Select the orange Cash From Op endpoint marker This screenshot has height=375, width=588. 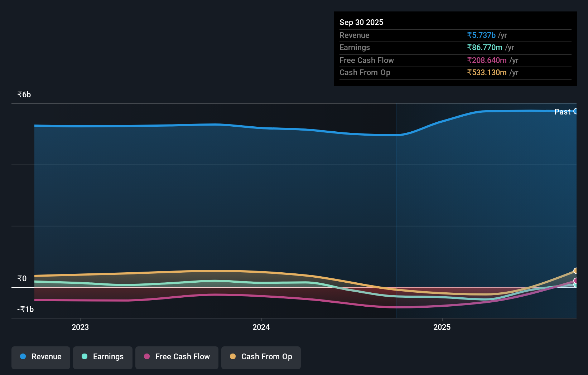tap(575, 271)
